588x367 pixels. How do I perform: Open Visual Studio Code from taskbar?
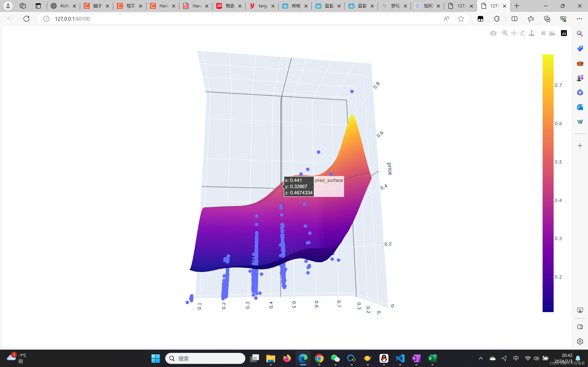[400, 358]
